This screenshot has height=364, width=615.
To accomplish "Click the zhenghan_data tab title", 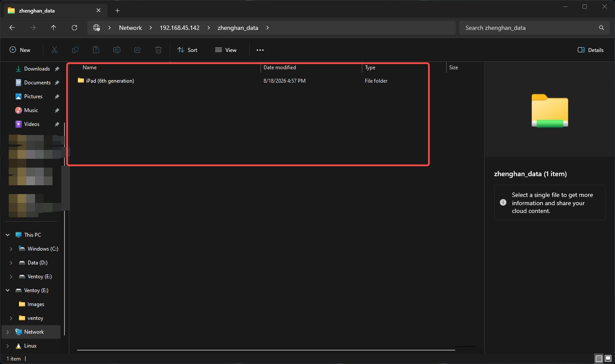I will pos(37,10).
